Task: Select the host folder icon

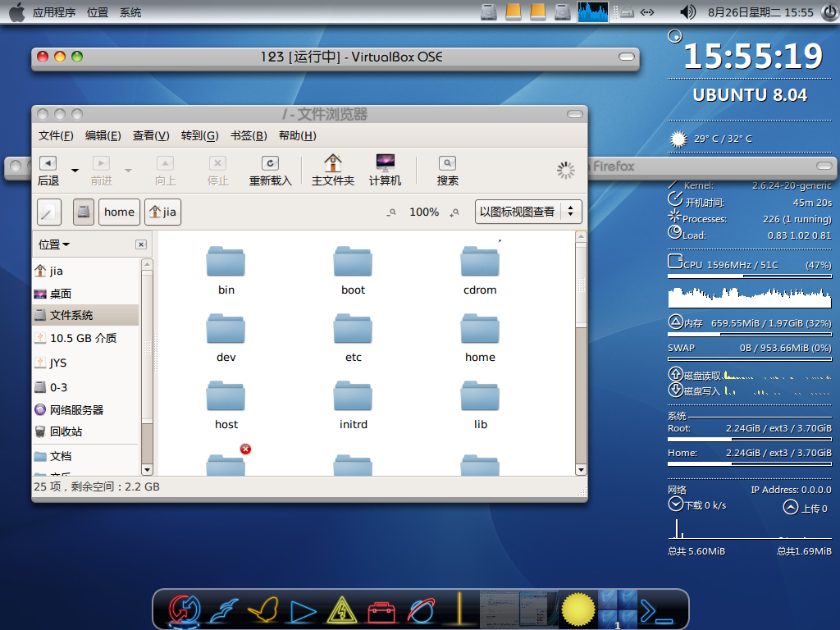Action: tap(226, 396)
